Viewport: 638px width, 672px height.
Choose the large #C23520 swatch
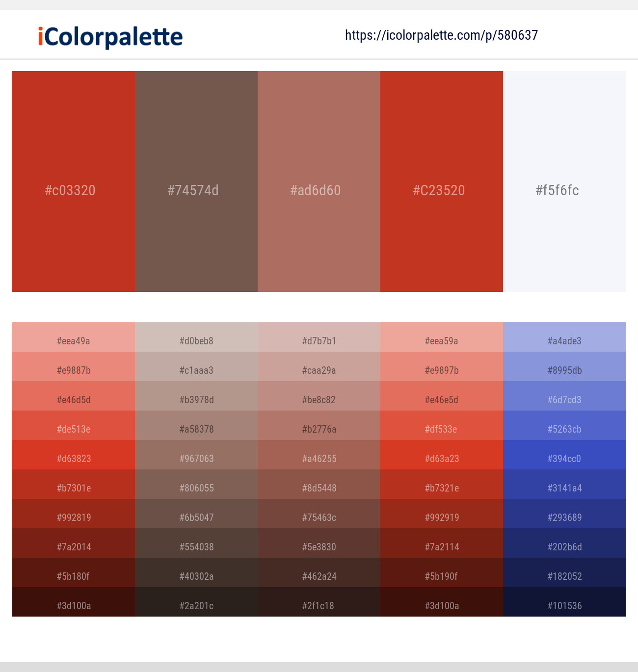[442, 181]
